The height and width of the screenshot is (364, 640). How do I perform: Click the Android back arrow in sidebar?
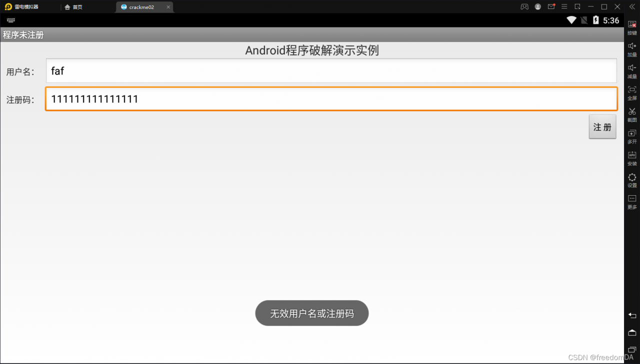[632, 315]
